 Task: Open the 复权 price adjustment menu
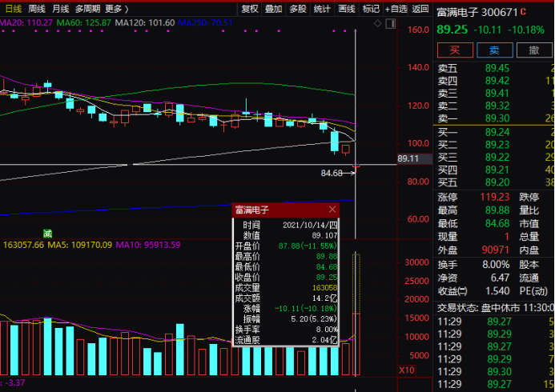[250, 9]
